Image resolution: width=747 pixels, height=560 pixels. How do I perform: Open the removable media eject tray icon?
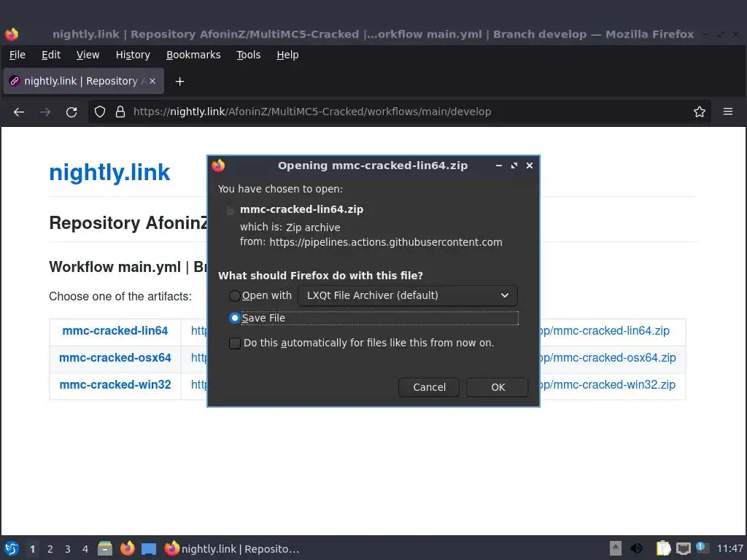point(616,548)
